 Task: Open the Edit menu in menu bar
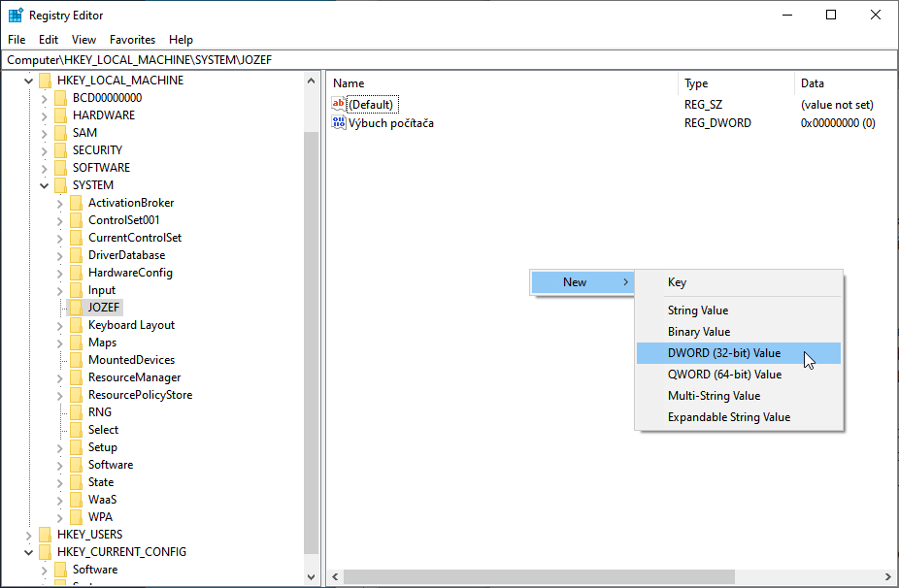tap(49, 40)
